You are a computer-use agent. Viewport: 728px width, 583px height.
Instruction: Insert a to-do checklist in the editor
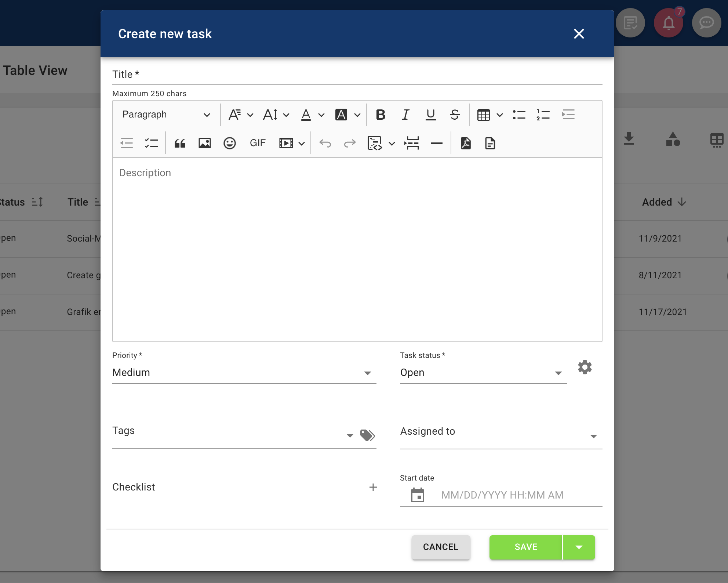click(152, 143)
